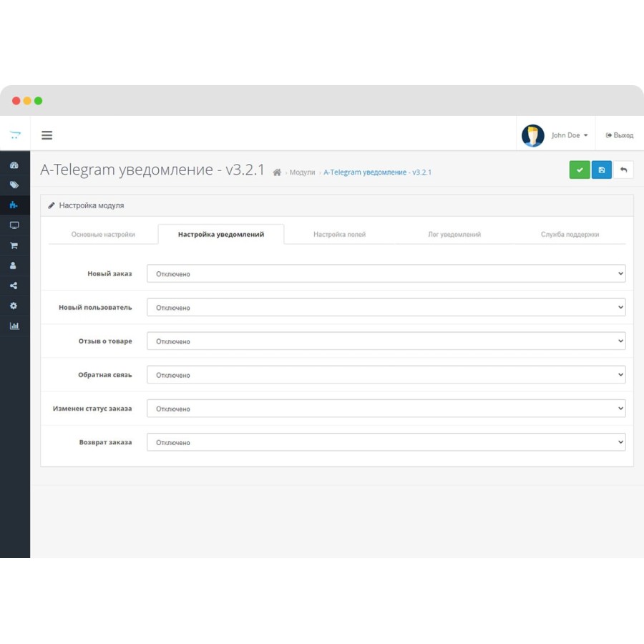Click the Модули breadcrumb link
Image resolution: width=644 pixels, height=644 pixels.
pyautogui.click(x=302, y=172)
